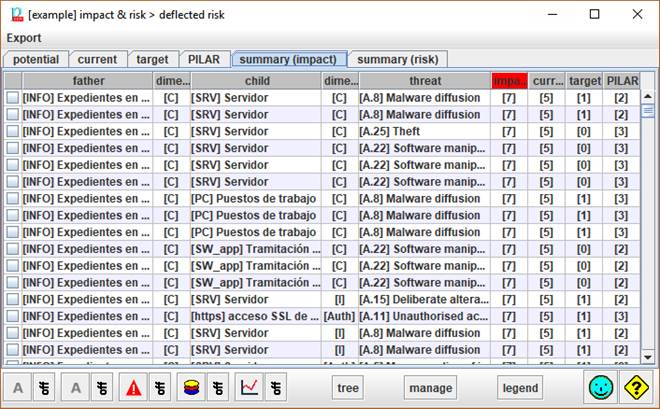The image size is (660, 409).
Task: Click the scrollbar down arrow of the table
Action: pyautogui.click(x=648, y=357)
